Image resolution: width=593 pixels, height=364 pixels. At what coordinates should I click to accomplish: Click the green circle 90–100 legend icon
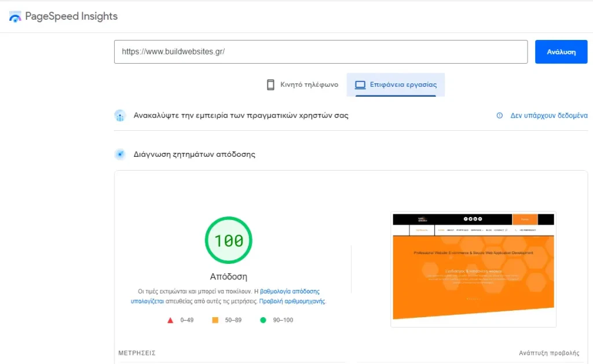click(x=262, y=320)
